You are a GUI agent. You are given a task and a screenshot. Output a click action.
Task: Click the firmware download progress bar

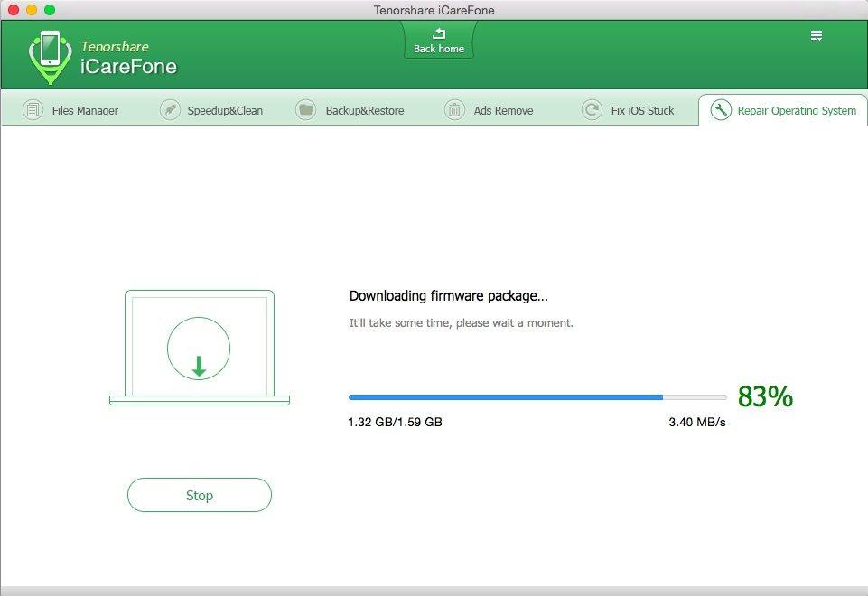(537, 397)
